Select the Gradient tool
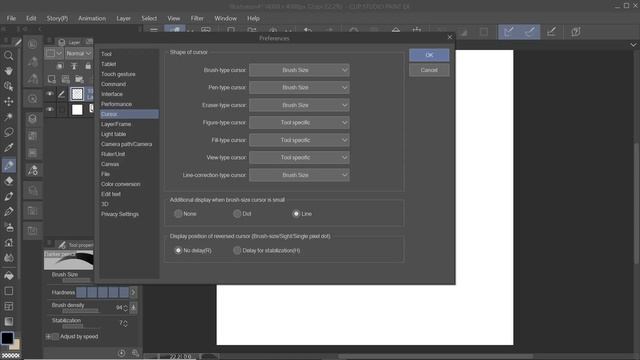The width and height of the screenshot is (640, 360). pos(9,322)
